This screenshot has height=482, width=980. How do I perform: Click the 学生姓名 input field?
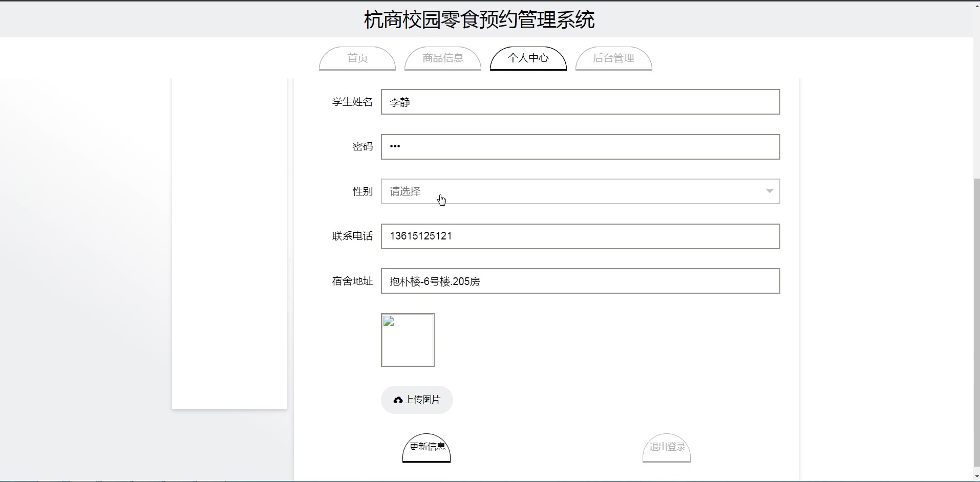coord(580,102)
